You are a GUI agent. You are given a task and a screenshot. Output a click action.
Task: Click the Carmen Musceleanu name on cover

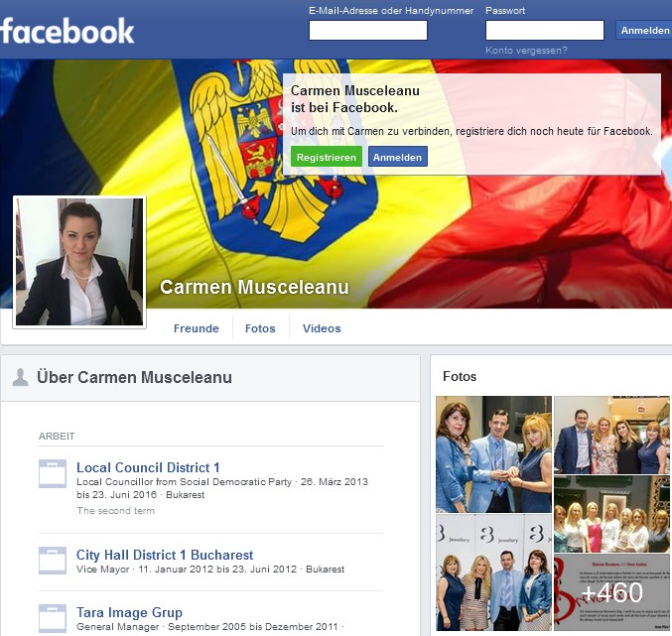254,287
